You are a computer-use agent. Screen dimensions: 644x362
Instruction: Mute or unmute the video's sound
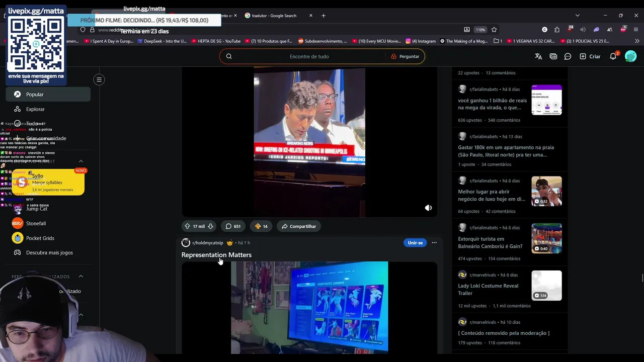428,208
